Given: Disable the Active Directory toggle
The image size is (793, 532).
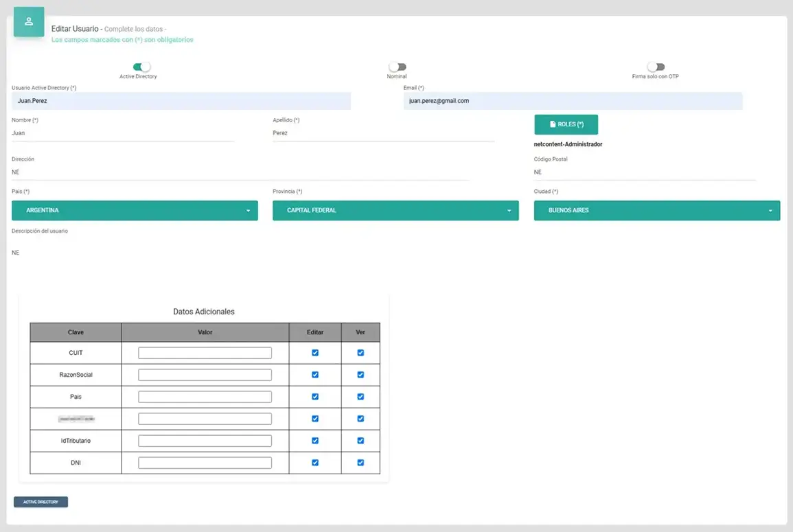Looking at the screenshot, I should [141, 68].
